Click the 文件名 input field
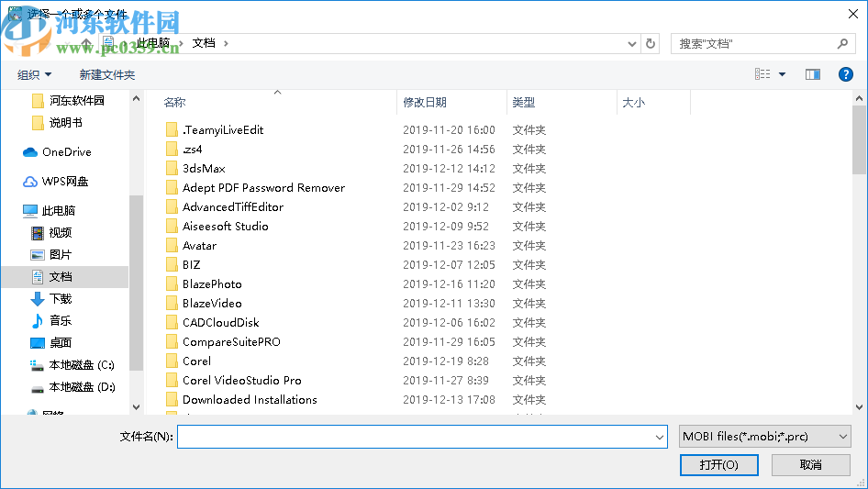The image size is (868, 489). click(422, 437)
